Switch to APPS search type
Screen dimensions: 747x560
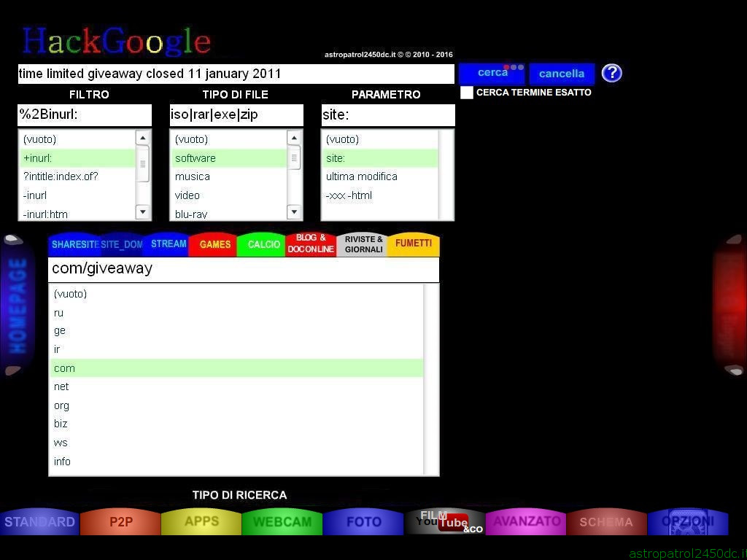pyautogui.click(x=201, y=522)
